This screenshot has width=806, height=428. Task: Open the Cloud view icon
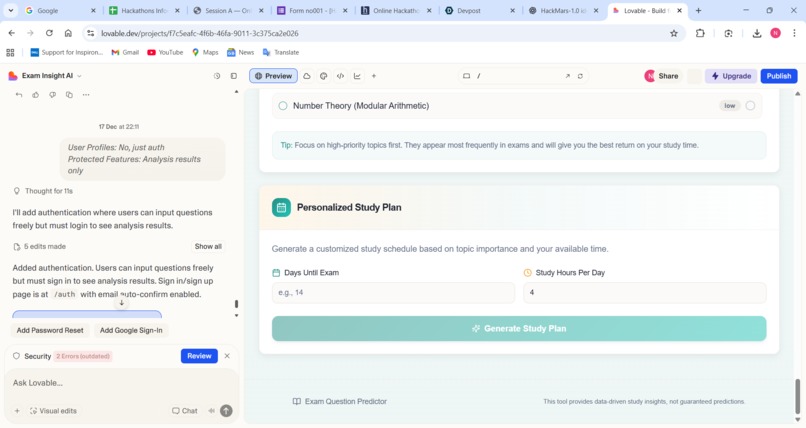coord(307,76)
